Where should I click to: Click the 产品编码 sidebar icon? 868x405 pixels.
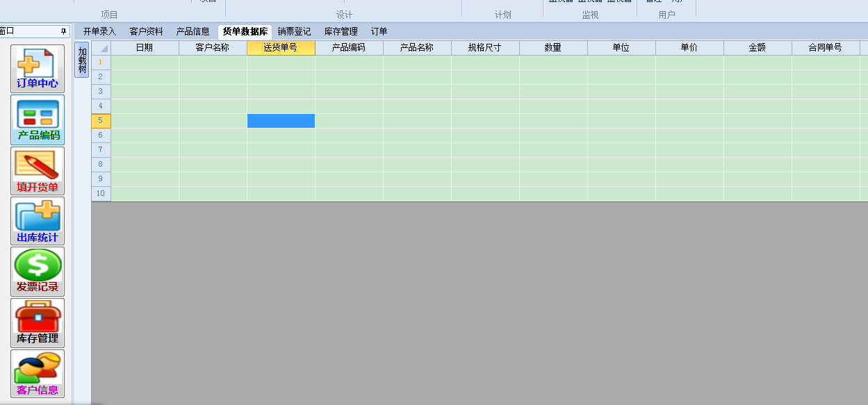click(x=38, y=119)
